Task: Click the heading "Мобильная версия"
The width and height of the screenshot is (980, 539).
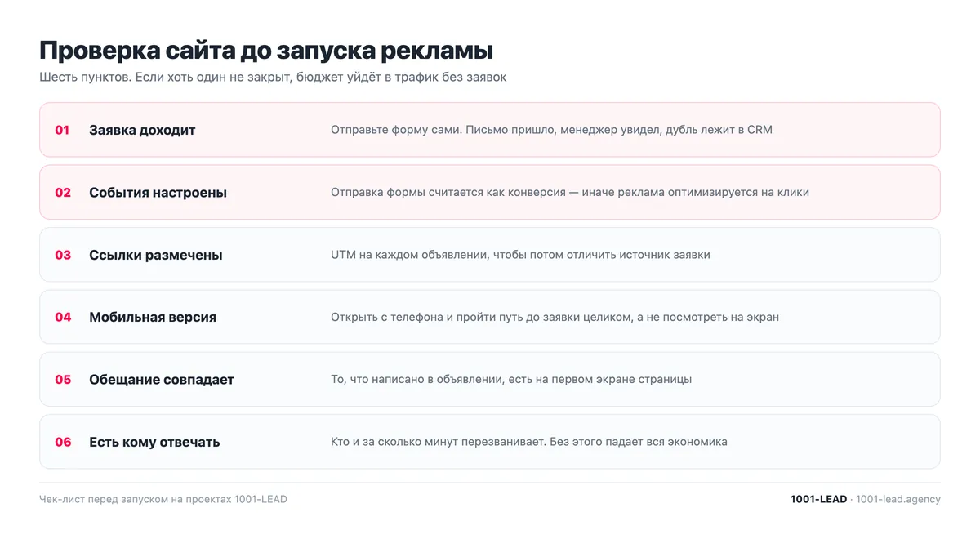Action: pos(153,317)
